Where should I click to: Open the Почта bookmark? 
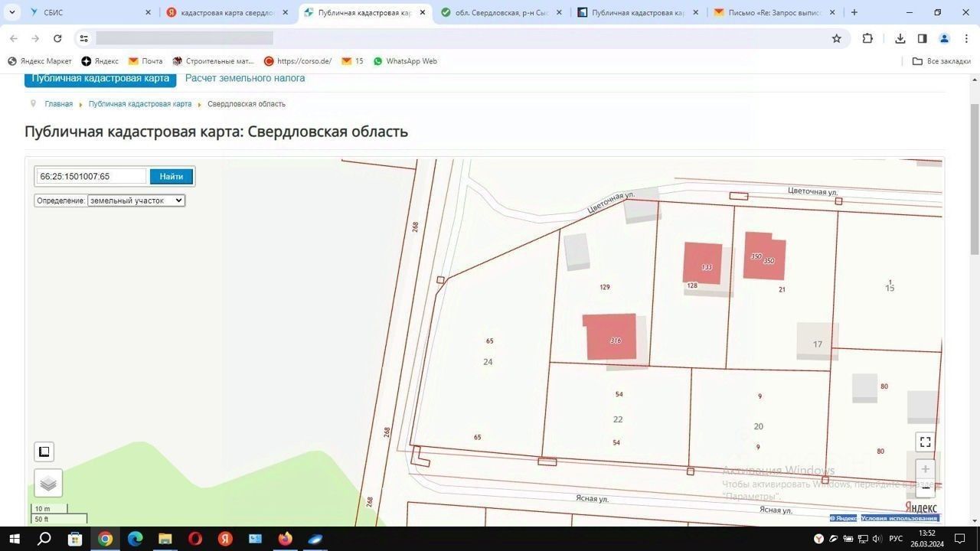click(x=145, y=61)
